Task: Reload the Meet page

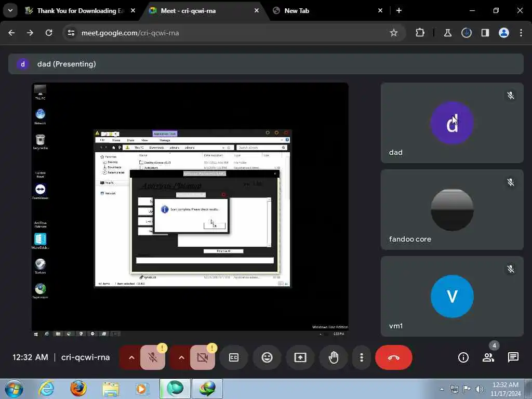Action: pos(49,33)
